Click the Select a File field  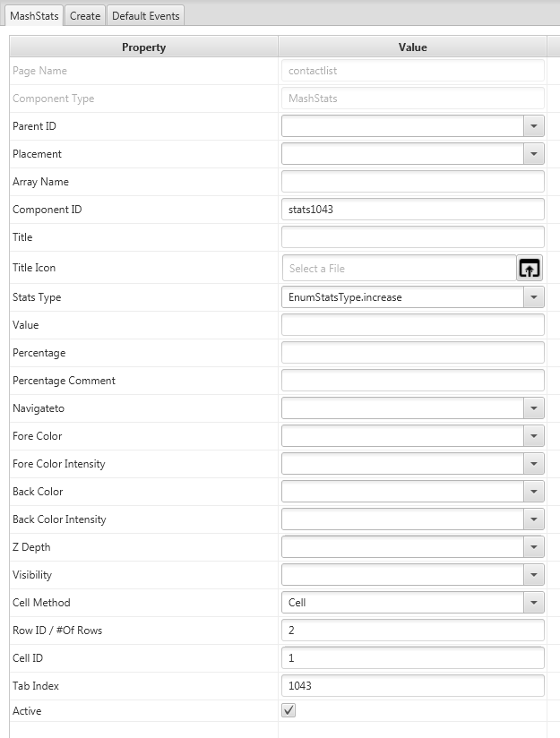pos(399,268)
